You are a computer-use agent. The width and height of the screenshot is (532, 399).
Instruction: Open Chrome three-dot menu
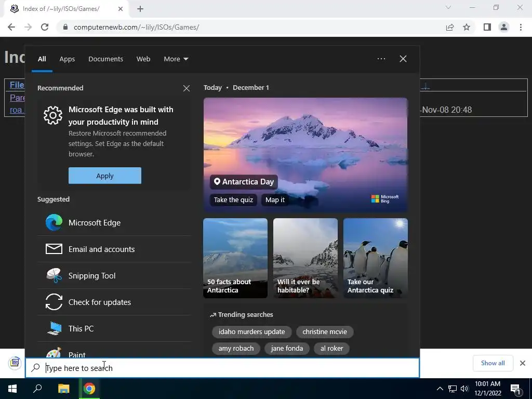(x=521, y=27)
